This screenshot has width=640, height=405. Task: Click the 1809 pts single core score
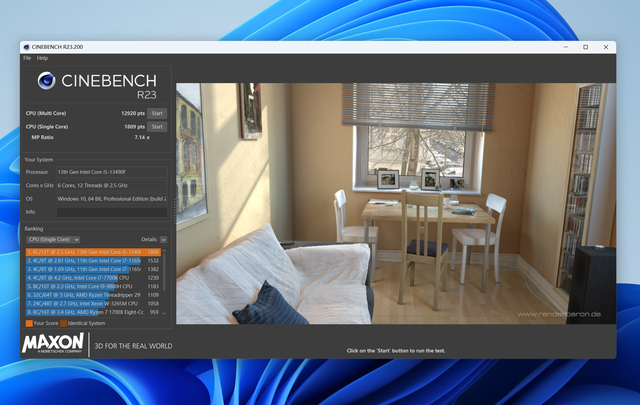click(134, 127)
